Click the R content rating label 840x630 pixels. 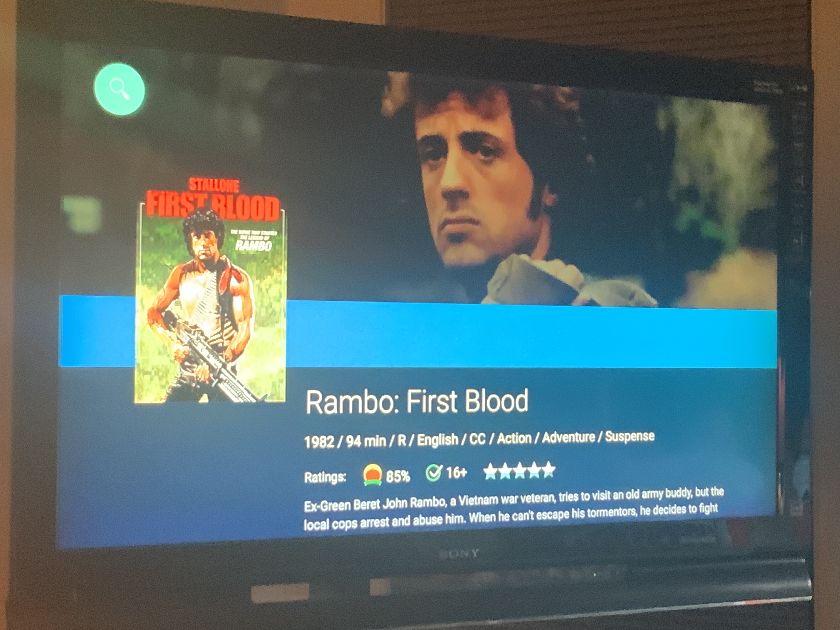pyautogui.click(x=401, y=440)
